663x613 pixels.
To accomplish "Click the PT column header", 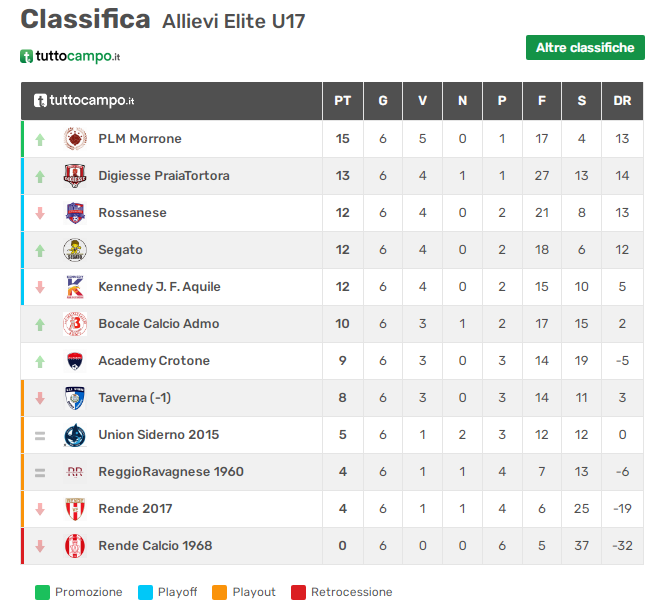I will tap(342, 101).
